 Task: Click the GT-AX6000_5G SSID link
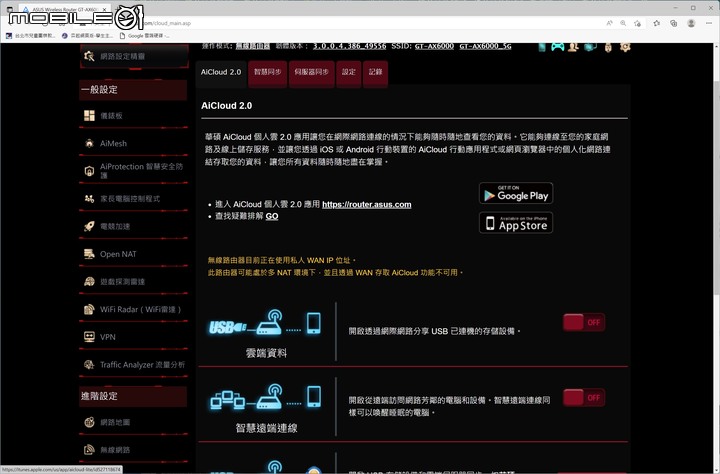click(x=485, y=46)
